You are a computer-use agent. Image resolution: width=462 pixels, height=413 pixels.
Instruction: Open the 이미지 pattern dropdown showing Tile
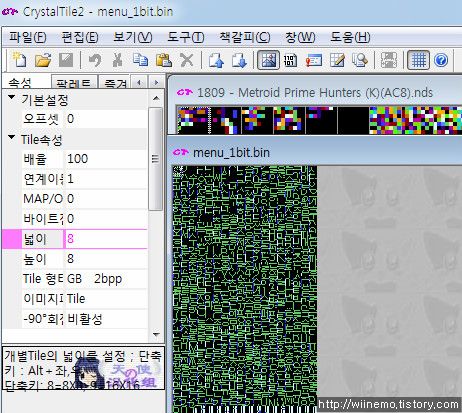(x=106, y=299)
